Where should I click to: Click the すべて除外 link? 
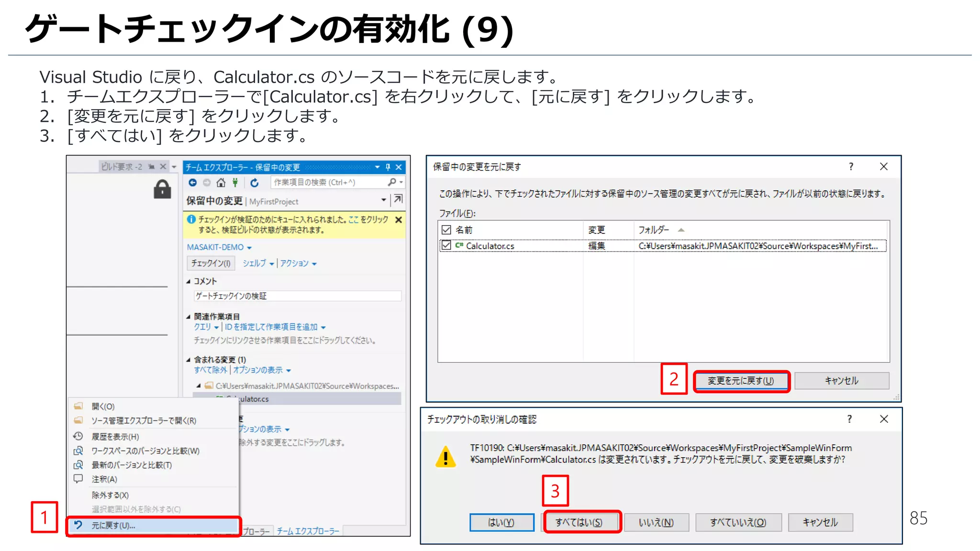[211, 370]
